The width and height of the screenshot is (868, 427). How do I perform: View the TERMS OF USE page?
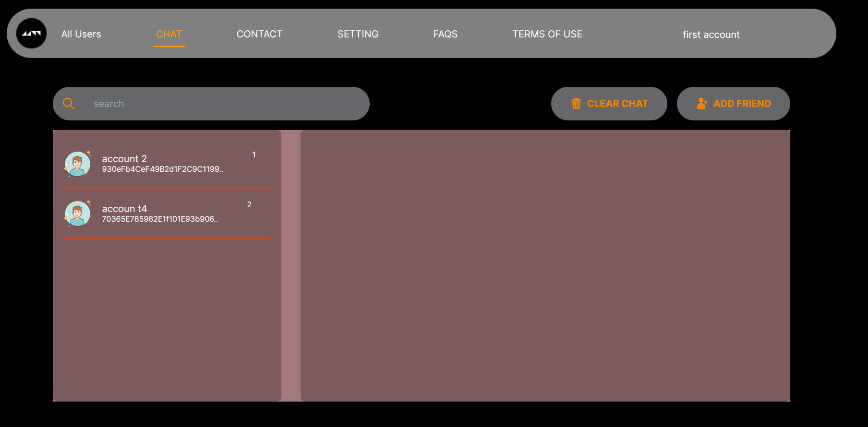tap(547, 34)
